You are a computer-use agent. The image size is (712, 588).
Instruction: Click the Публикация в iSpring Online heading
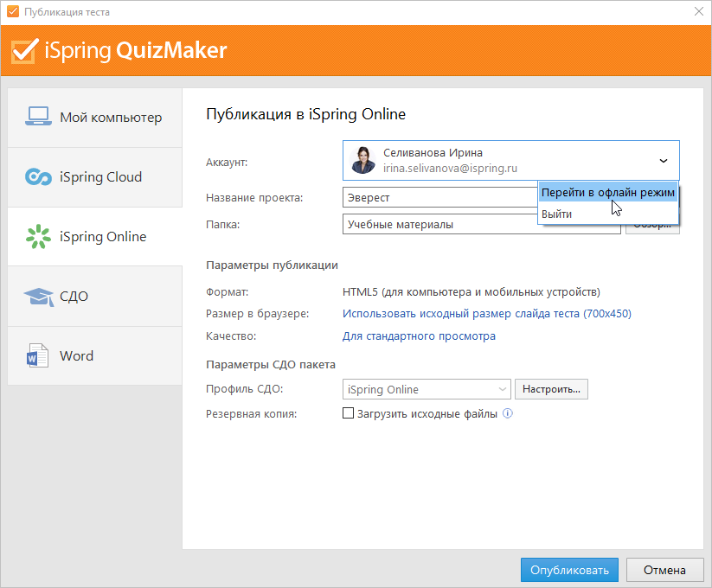coord(305,114)
